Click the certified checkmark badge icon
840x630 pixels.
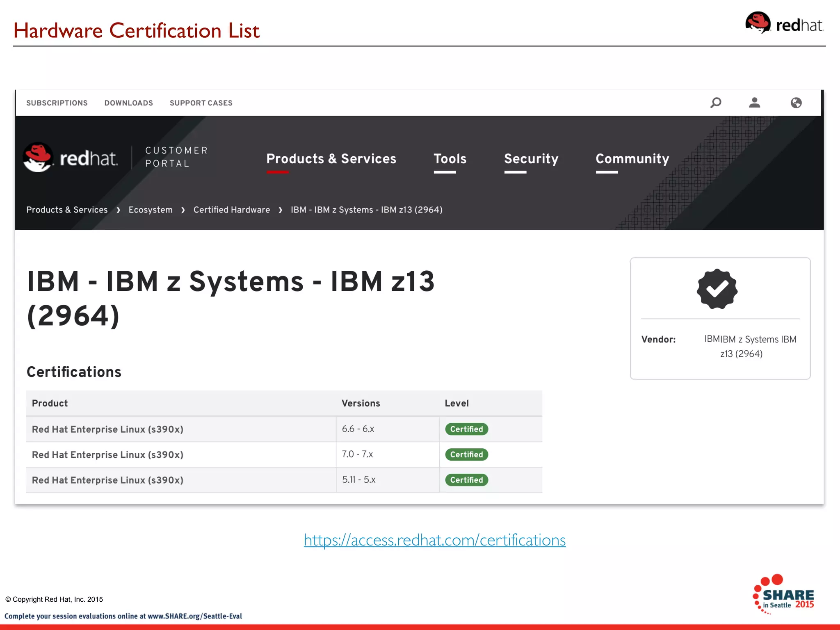pos(717,289)
